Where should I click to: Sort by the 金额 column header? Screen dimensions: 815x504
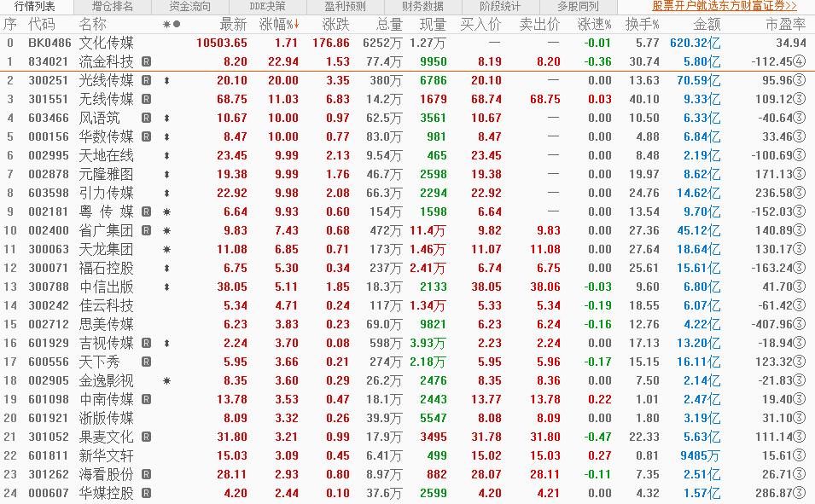707,25
